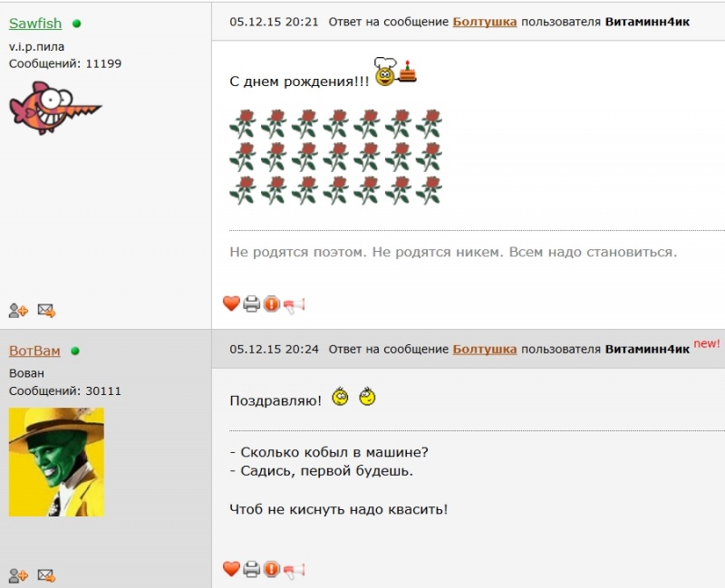725x588 pixels.
Task: Print Sawfish's birthday post
Action: 252,304
